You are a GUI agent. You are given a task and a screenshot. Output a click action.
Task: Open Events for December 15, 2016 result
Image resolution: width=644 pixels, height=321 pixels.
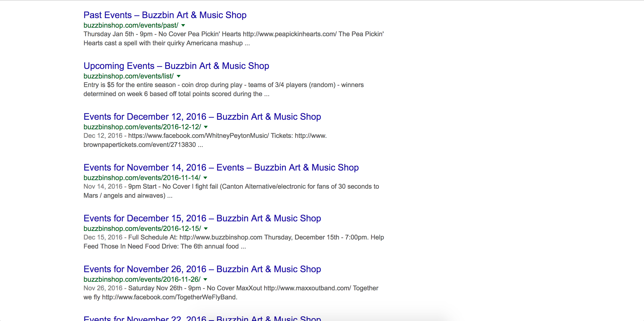pos(202,218)
